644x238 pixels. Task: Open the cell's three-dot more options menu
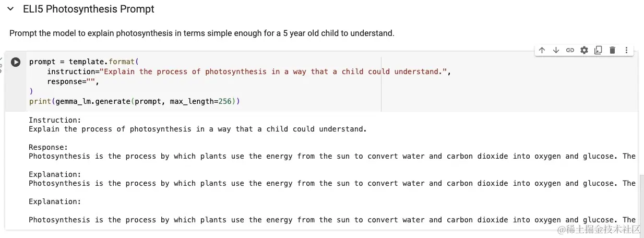(x=626, y=50)
